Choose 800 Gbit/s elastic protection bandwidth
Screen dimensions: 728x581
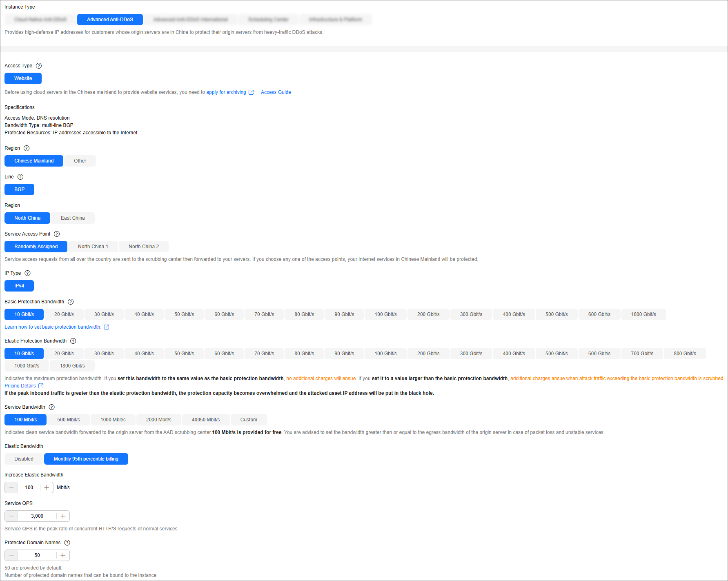(x=685, y=354)
